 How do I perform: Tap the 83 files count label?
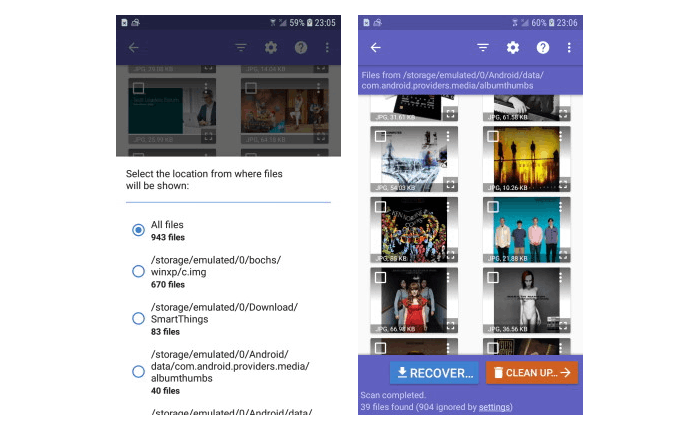pos(165,332)
